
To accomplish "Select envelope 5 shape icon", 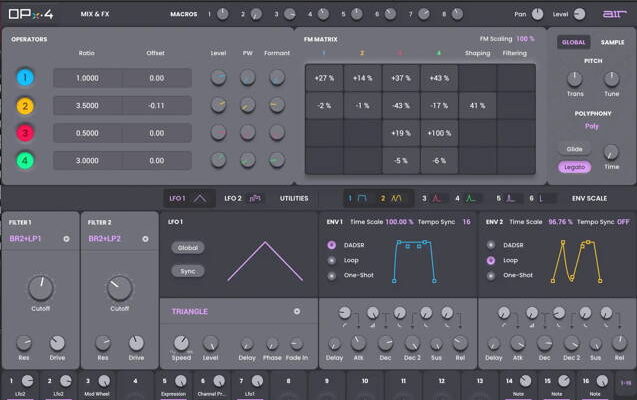I will [512, 199].
